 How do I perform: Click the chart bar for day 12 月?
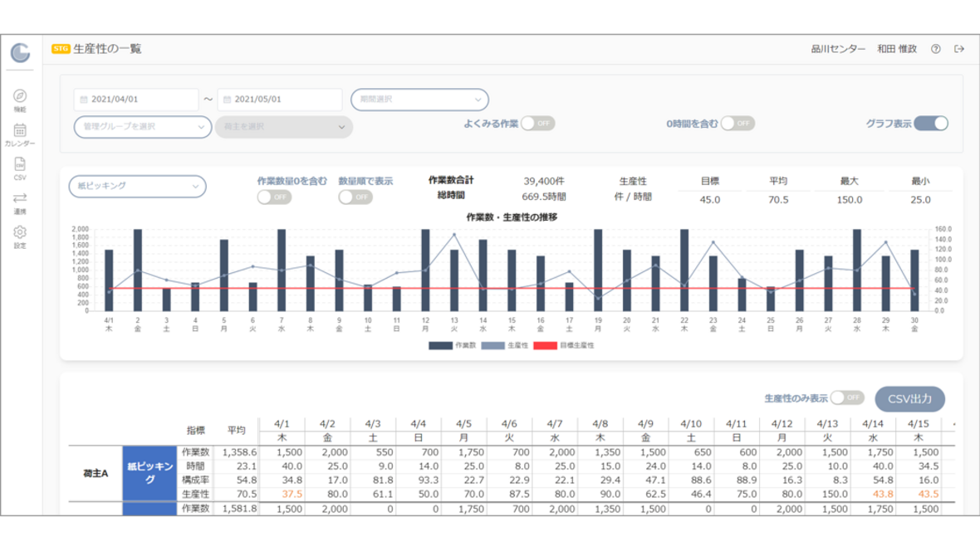click(x=425, y=270)
